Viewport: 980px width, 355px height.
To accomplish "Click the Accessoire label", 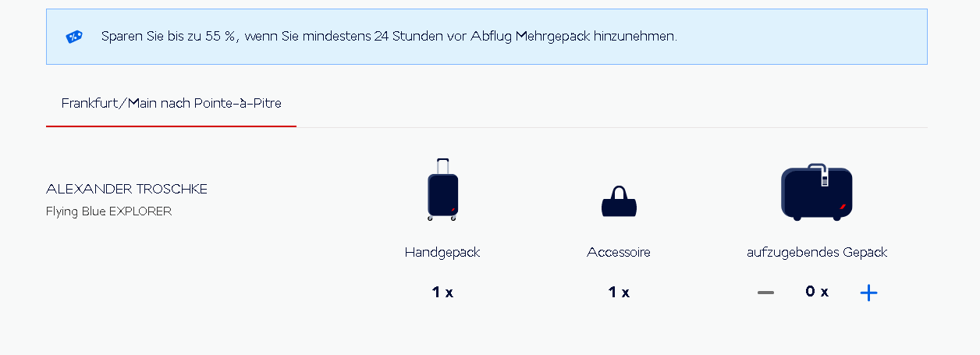I will (x=619, y=252).
